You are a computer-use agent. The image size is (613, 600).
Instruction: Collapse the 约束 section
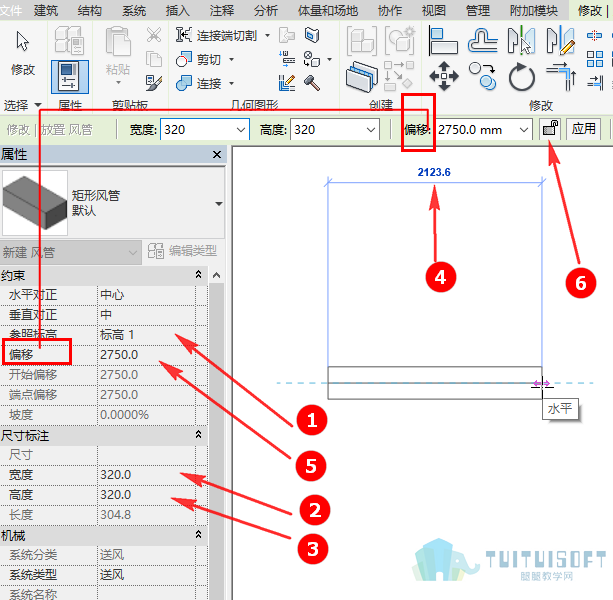click(199, 274)
